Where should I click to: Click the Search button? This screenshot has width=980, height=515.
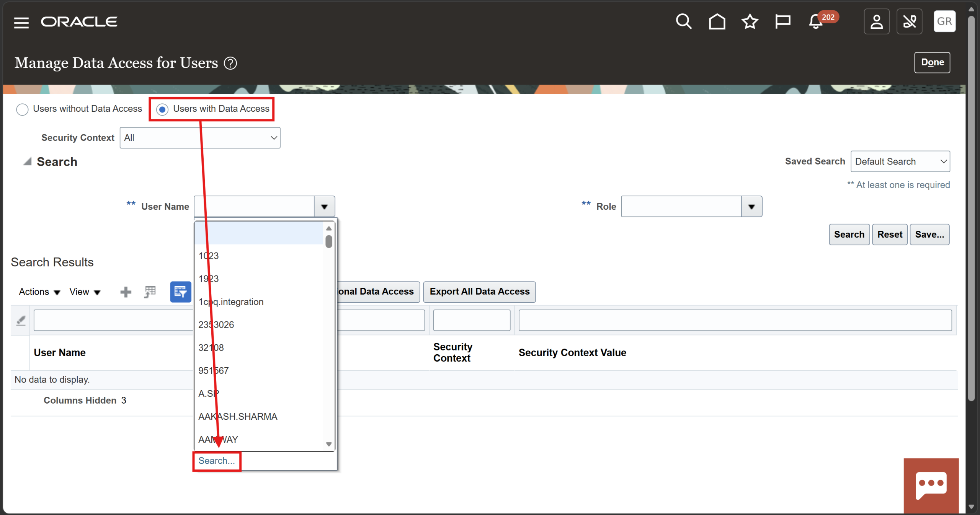point(849,235)
